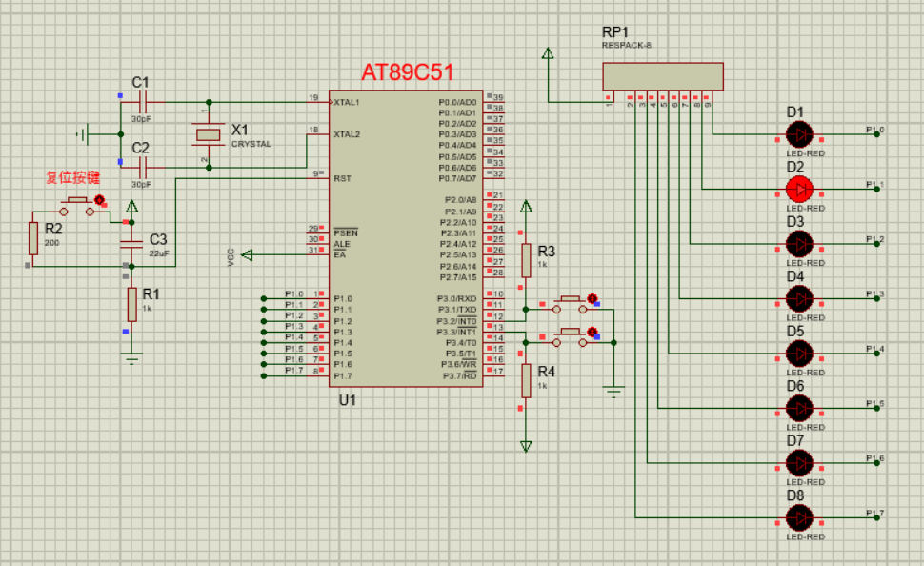Click the push-button switch wired to P3.2/INT0
Image resolution: width=924 pixels, height=566 pixels.
[x=570, y=304]
